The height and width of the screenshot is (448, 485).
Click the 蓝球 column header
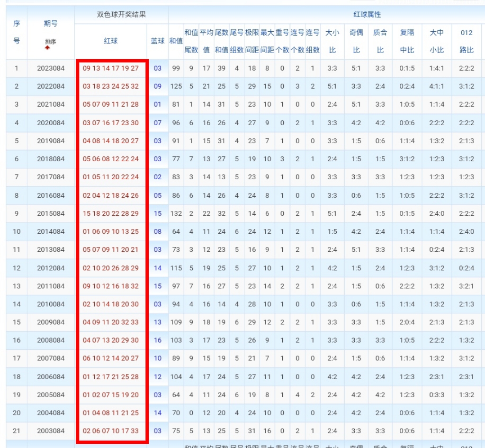point(158,41)
